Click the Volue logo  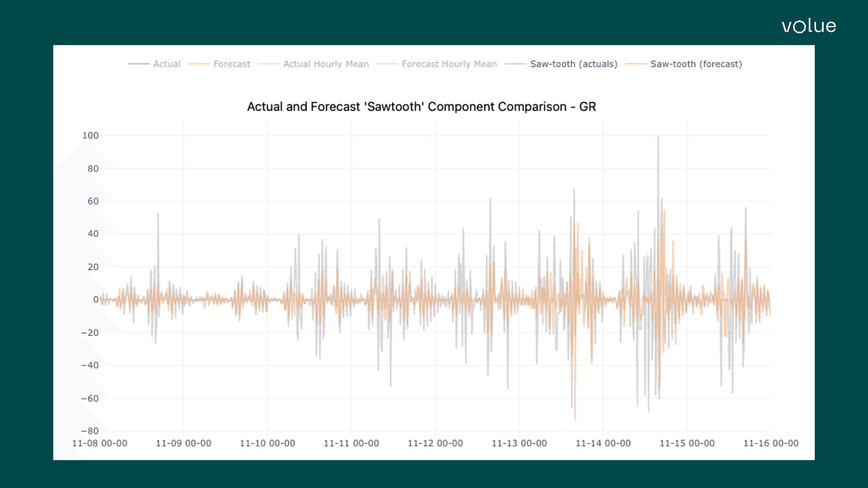[x=808, y=27]
